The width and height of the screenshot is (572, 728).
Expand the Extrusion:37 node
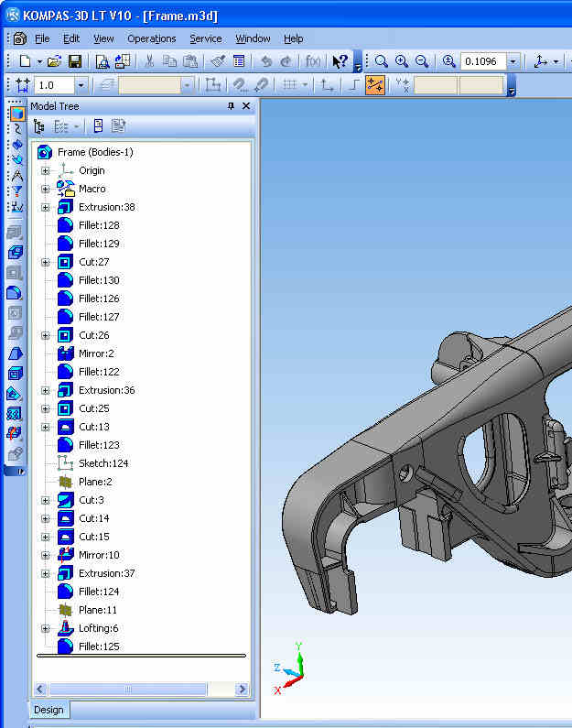pos(45,574)
